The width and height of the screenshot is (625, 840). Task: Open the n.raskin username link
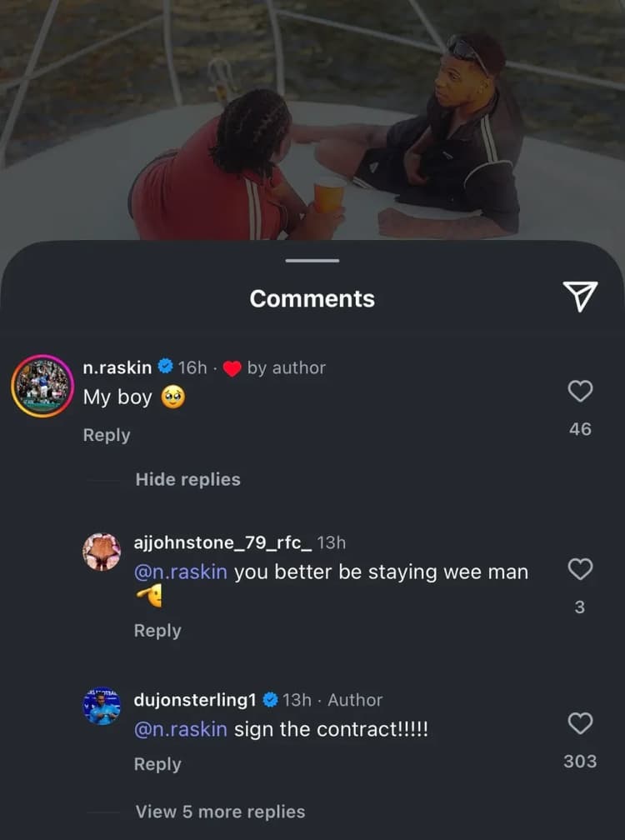point(118,367)
